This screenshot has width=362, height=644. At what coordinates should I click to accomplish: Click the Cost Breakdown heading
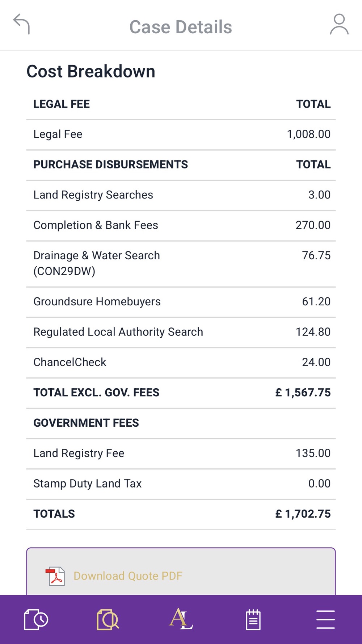point(91,71)
